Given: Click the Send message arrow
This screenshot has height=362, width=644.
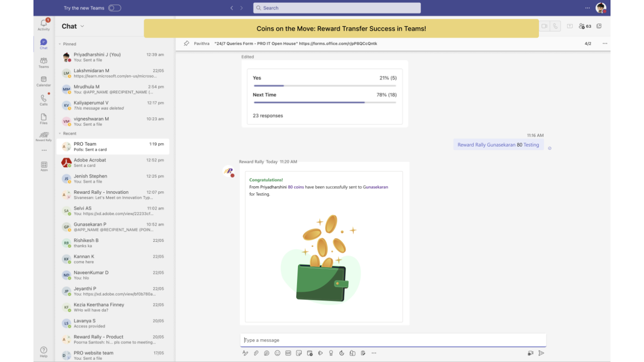Looking at the screenshot, I should click(x=541, y=353).
